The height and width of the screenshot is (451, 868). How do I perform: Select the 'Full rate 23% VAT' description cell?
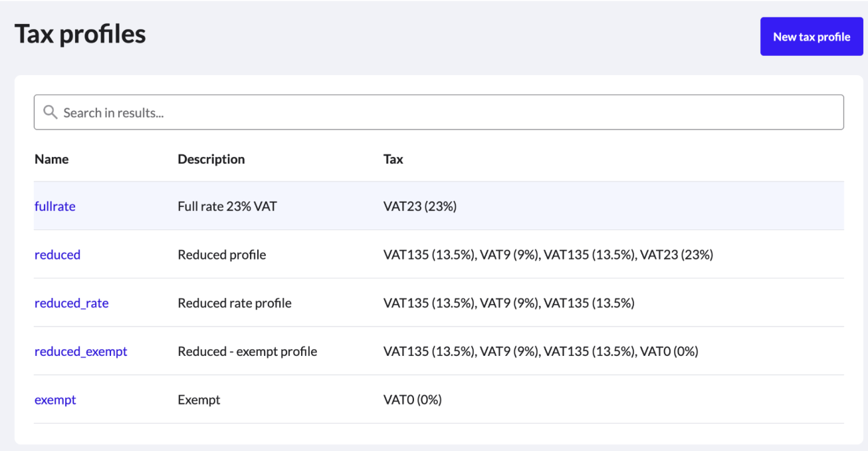227,206
